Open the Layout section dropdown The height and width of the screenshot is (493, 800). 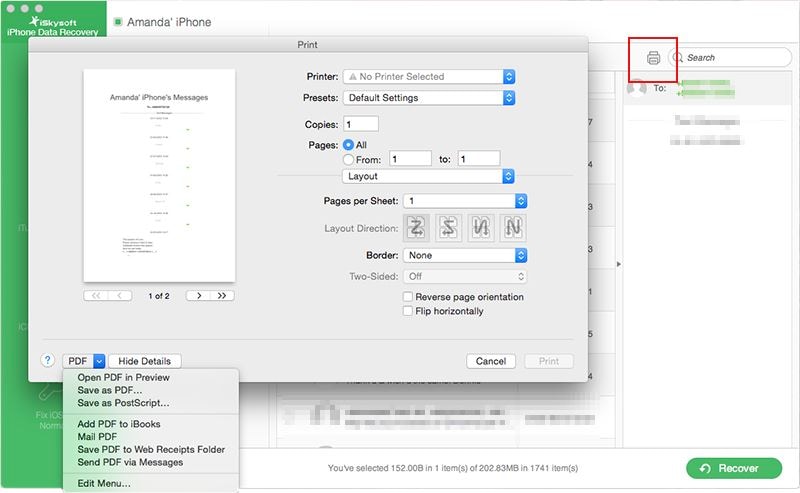click(x=428, y=176)
